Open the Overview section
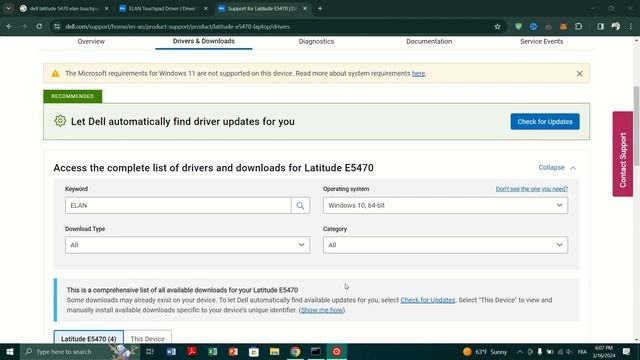This screenshot has height=360, width=640. [x=91, y=42]
